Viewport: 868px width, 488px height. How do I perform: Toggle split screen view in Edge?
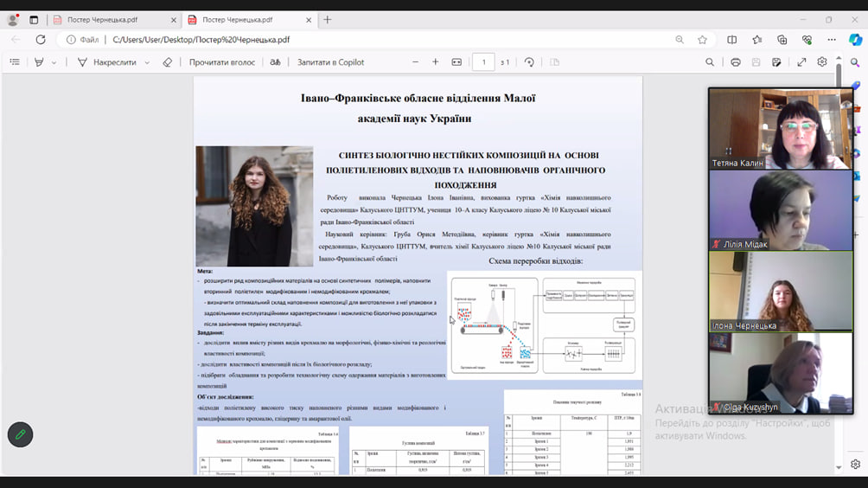coord(731,40)
